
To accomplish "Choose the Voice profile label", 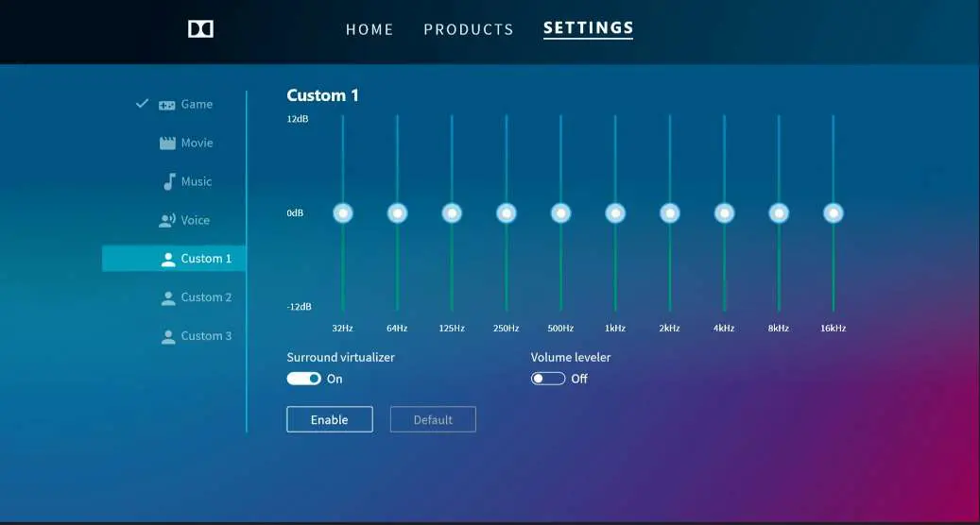I will coord(195,220).
